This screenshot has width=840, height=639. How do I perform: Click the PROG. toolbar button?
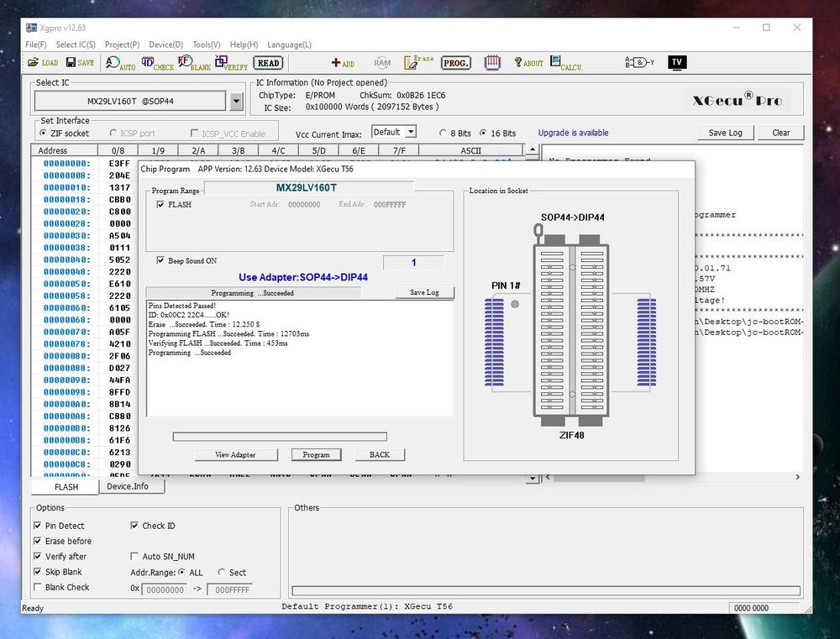pyautogui.click(x=456, y=63)
